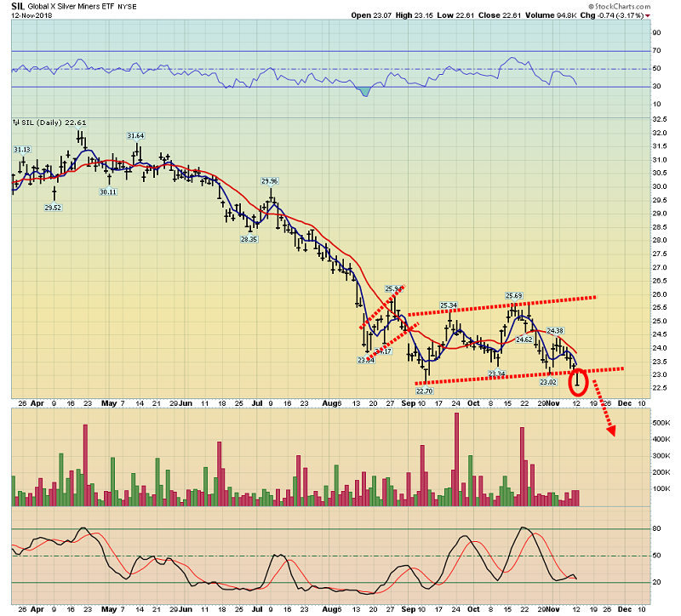Screen dimensions: 681x616
Task: Click the 31.13 price annotation
Action: pos(22,150)
